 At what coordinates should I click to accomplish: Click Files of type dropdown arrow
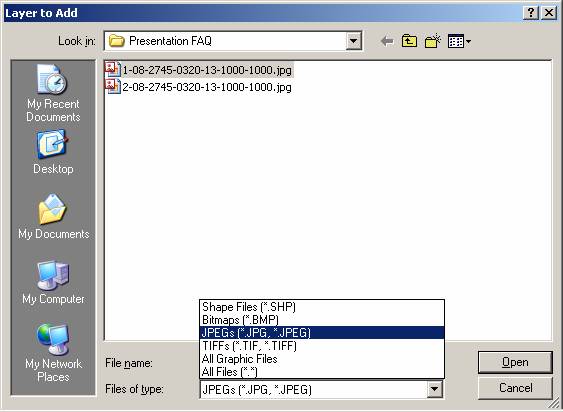pyautogui.click(x=434, y=389)
